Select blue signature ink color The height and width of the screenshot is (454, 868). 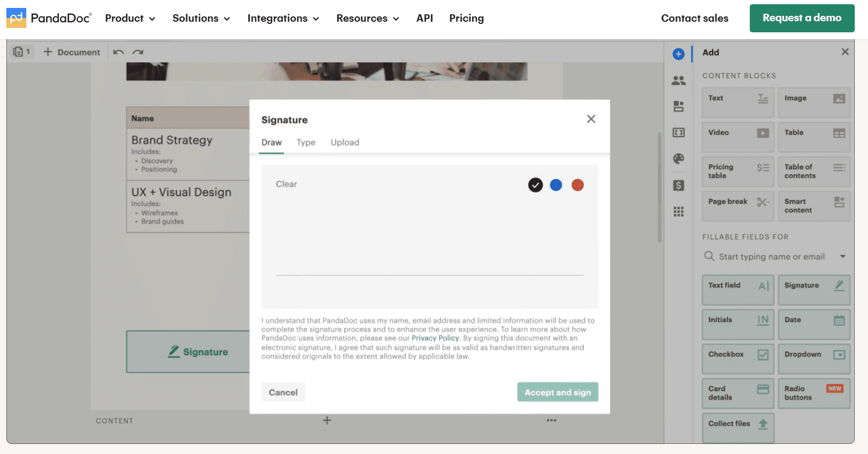tap(556, 185)
